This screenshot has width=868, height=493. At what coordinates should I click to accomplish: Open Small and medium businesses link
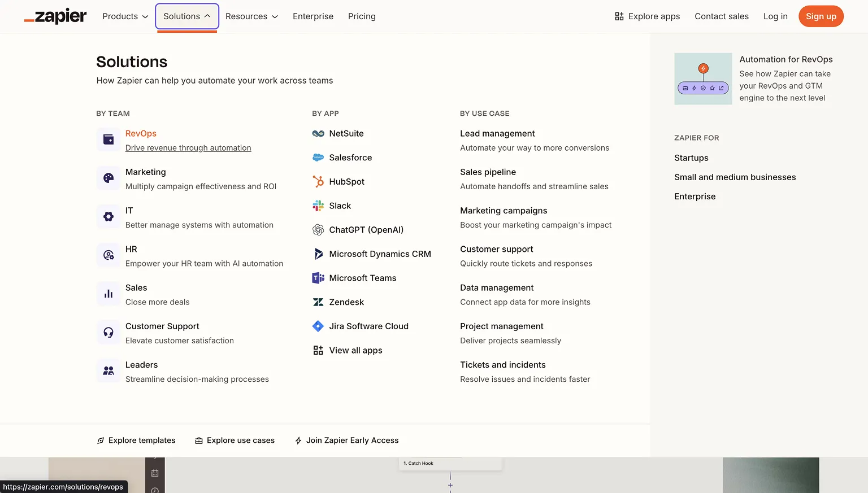pos(735,177)
